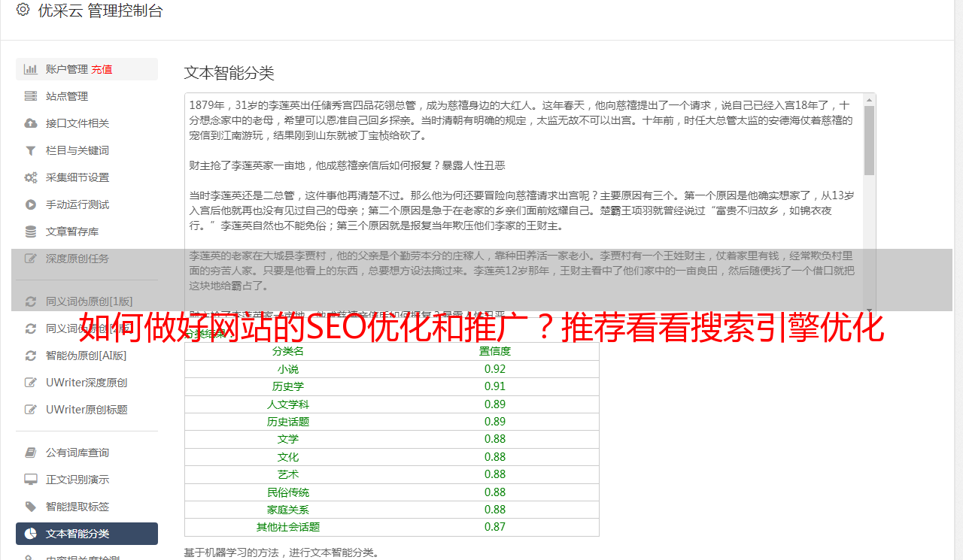This screenshot has width=963, height=560.
Task: Click the 历史学 category cell
Action: [x=288, y=386]
